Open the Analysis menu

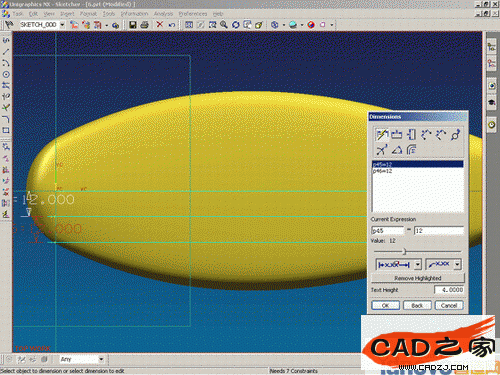point(163,14)
